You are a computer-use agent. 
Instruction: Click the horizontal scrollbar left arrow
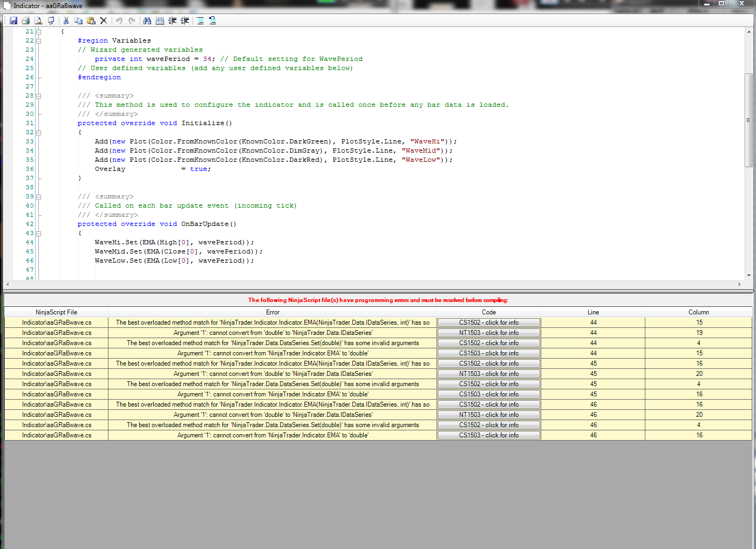(x=8, y=284)
